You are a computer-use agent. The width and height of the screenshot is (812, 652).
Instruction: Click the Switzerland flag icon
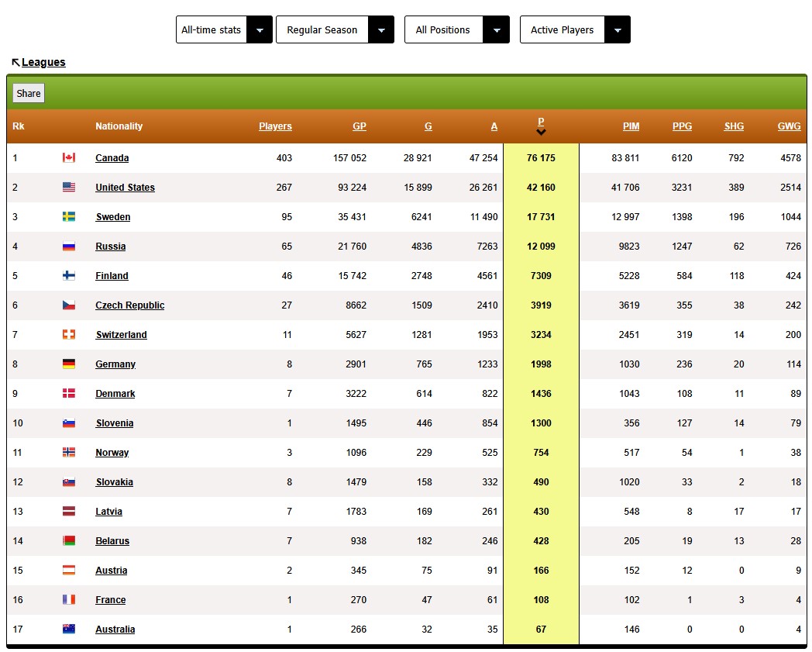click(69, 335)
